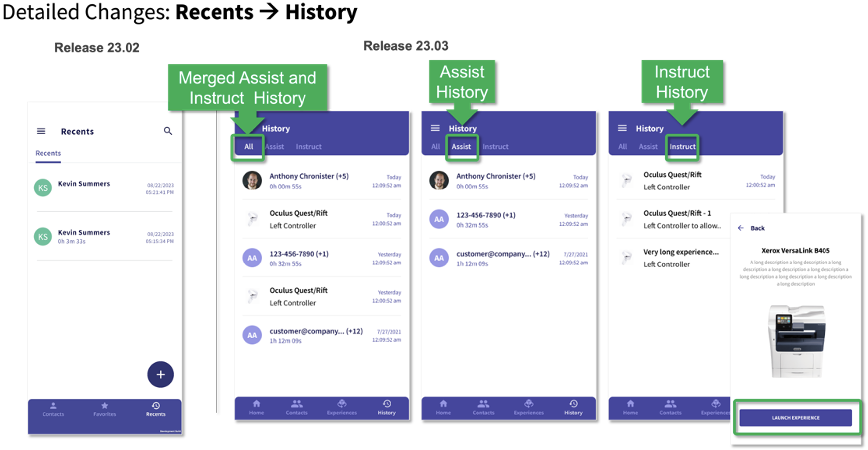The width and height of the screenshot is (868, 450).
Task: Switch to the underlined Recents tab
Action: [x=48, y=153]
